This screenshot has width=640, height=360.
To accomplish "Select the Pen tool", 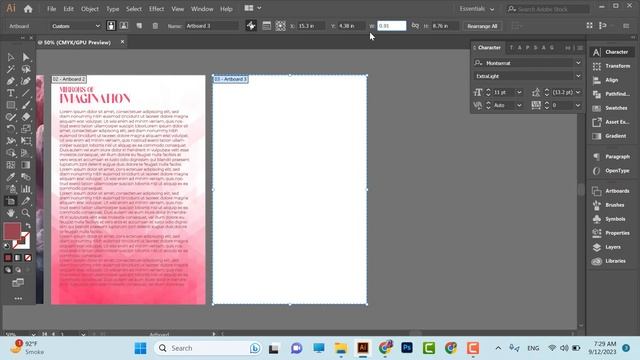I will click(11, 81).
